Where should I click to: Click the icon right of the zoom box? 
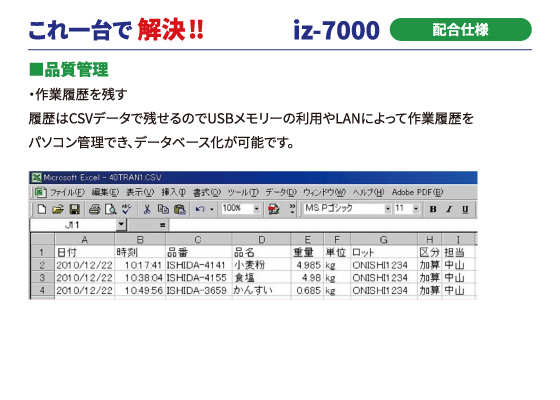274,209
